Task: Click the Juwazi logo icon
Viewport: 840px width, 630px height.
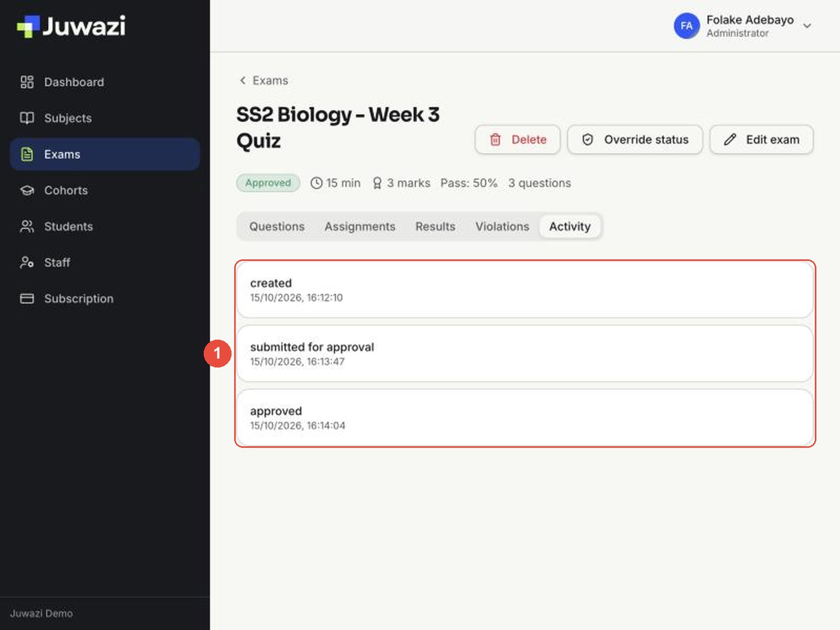Action: tap(28, 26)
